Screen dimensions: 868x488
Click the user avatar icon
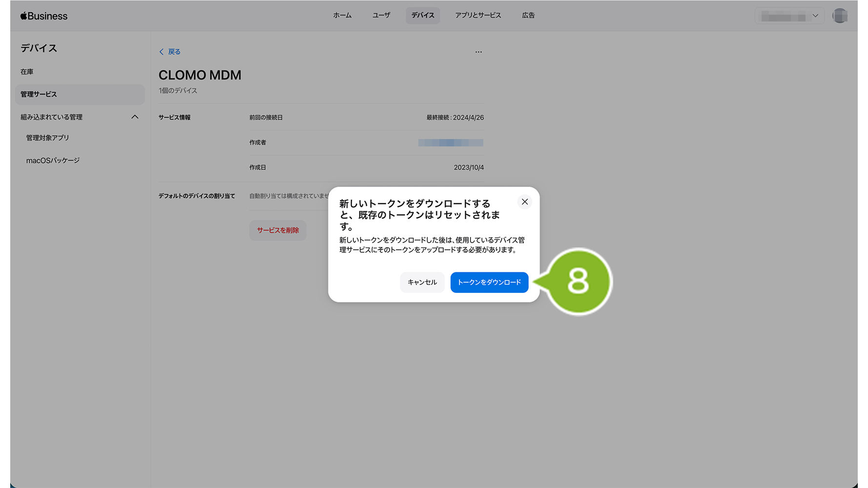pyautogui.click(x=840, y=16)
